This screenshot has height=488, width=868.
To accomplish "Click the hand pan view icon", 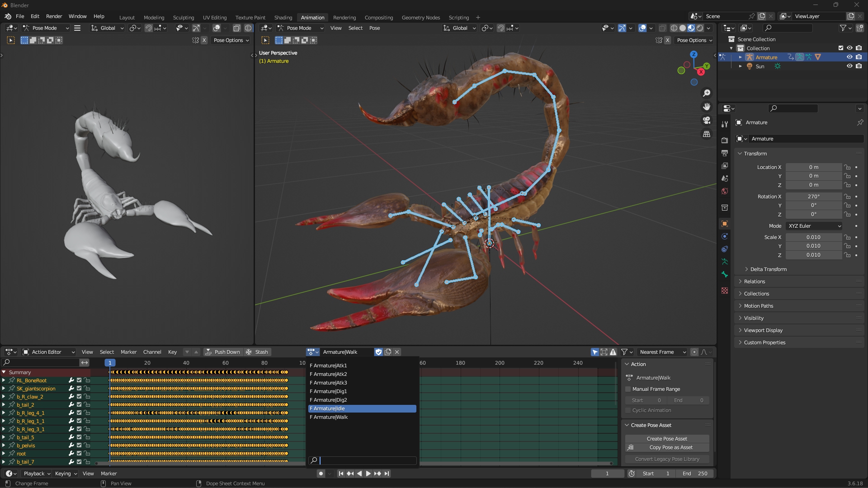I will [x=707, y=107].
